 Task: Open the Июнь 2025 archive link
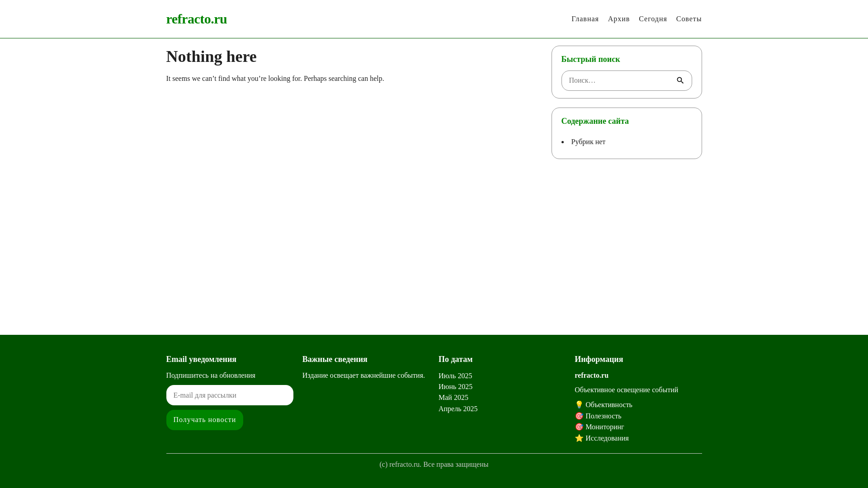coord(455,387)
